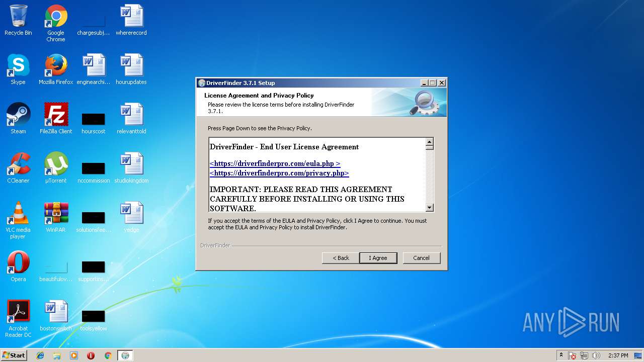Open Opera browser desktop shortcut

click(x=18, y=266)
